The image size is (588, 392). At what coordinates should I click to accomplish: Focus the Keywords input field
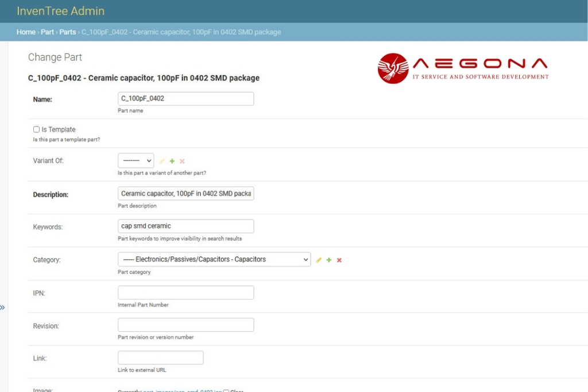click(186, 226)
